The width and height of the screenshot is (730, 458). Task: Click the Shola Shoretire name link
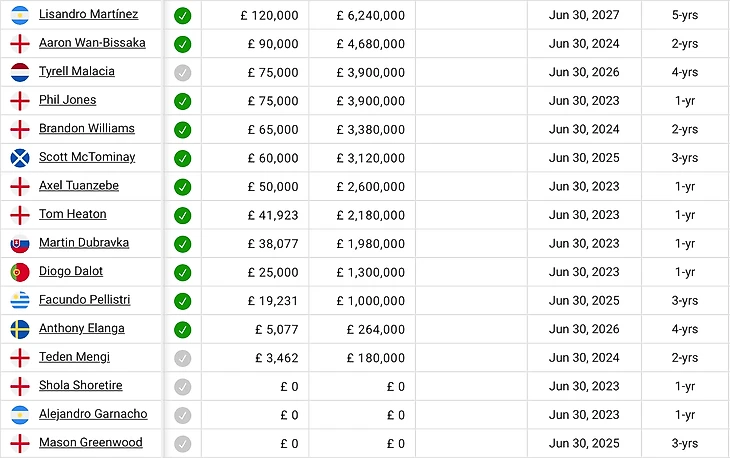tap(80, 386)
